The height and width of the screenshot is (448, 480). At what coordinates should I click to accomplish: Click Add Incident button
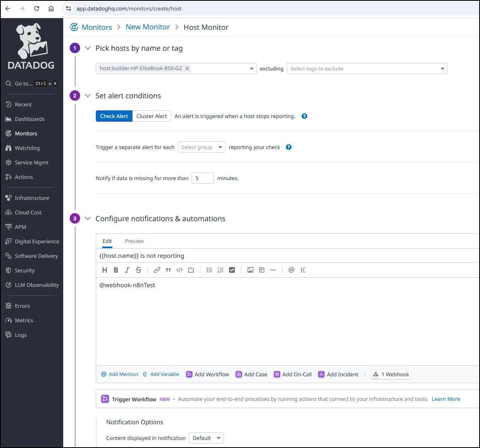(x=338, y=374)
